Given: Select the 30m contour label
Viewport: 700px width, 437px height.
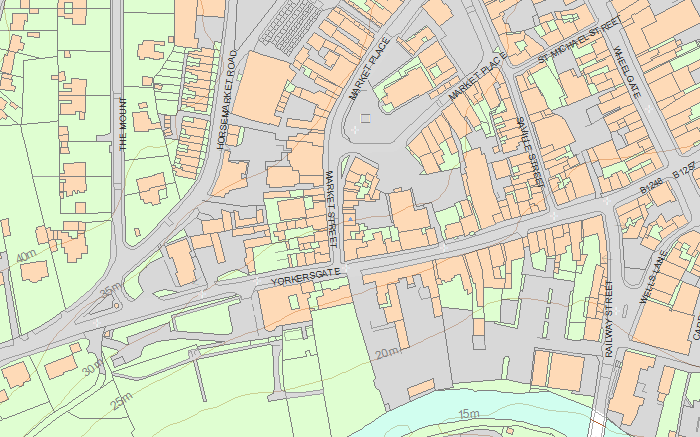Looking at the screenshot, I should coord(93,369).
